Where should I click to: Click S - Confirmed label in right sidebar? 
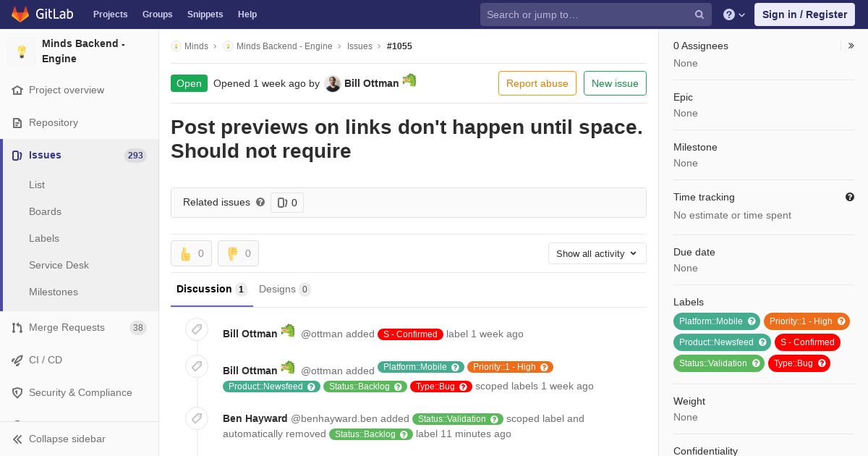(807, 342)
